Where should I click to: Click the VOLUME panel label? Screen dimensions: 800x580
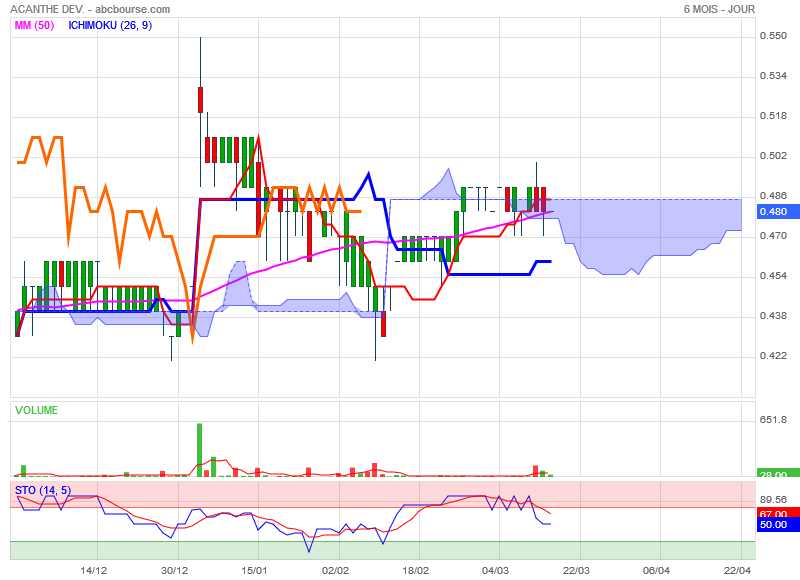(x=36, y=410)
